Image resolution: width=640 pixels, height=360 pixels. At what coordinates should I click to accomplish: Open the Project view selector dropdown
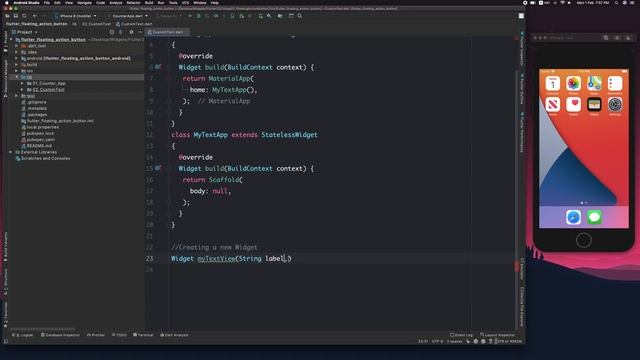point(25,32)
